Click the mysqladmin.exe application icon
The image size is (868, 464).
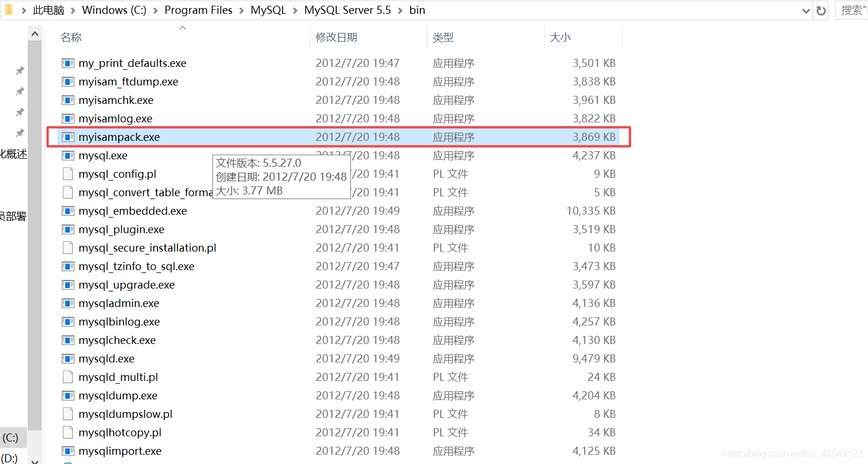pyautogui.click(x=68, y=304)
